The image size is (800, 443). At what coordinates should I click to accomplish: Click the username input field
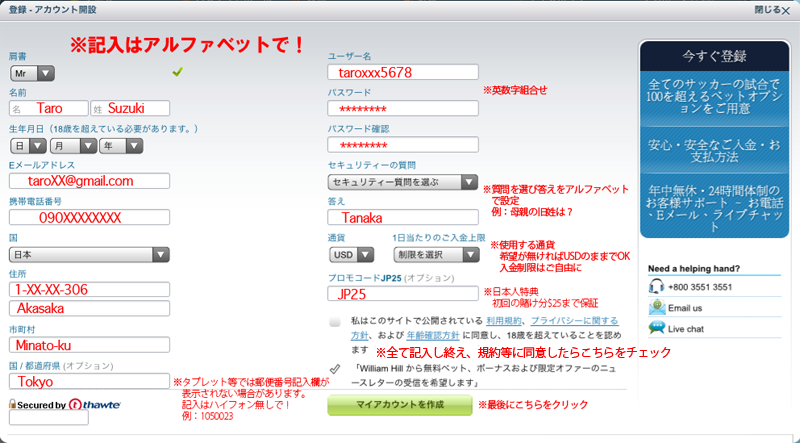tap(402, 72)
